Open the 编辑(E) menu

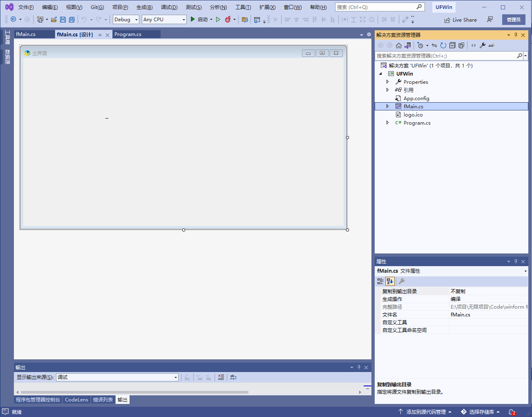point(50,7)
